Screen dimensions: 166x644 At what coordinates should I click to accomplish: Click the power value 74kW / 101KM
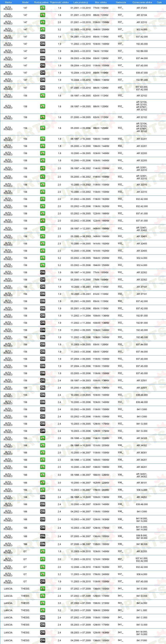(x=101, y=51)
